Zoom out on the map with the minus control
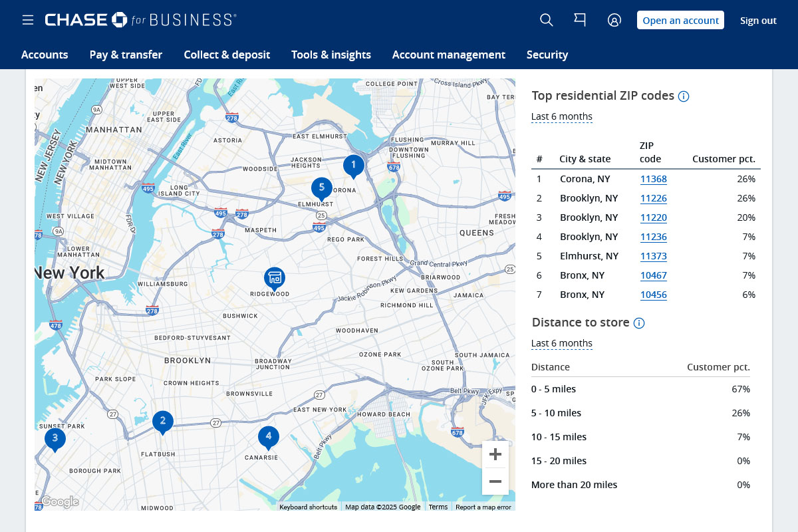The image size is (798, 532). click(495, 481)
